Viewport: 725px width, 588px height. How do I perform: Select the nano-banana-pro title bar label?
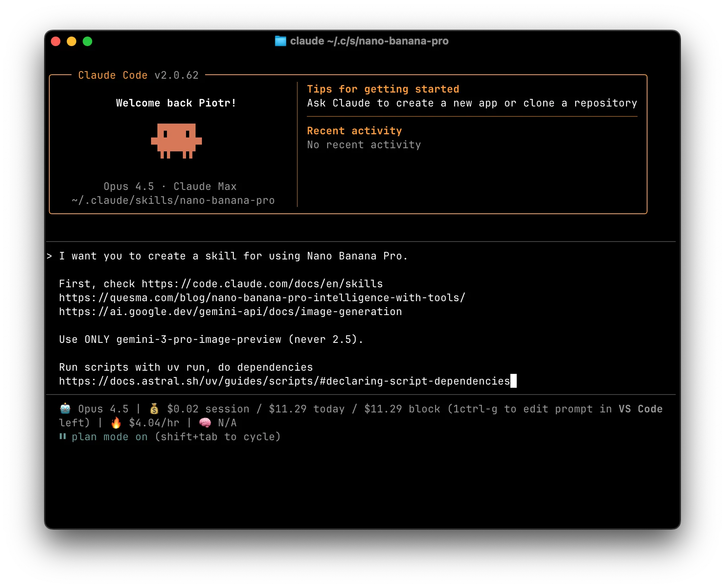coord(403,41)
